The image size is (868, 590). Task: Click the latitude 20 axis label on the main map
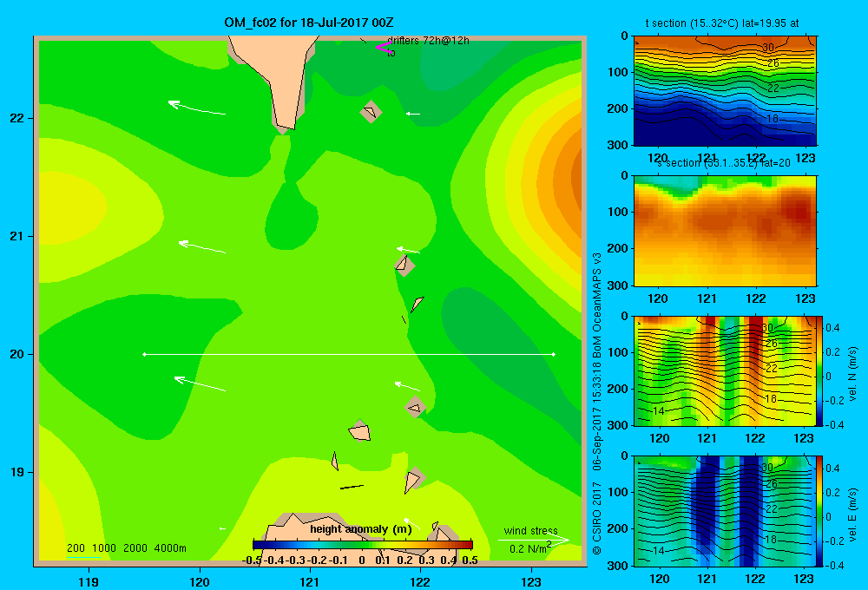(x=17, y=354)
